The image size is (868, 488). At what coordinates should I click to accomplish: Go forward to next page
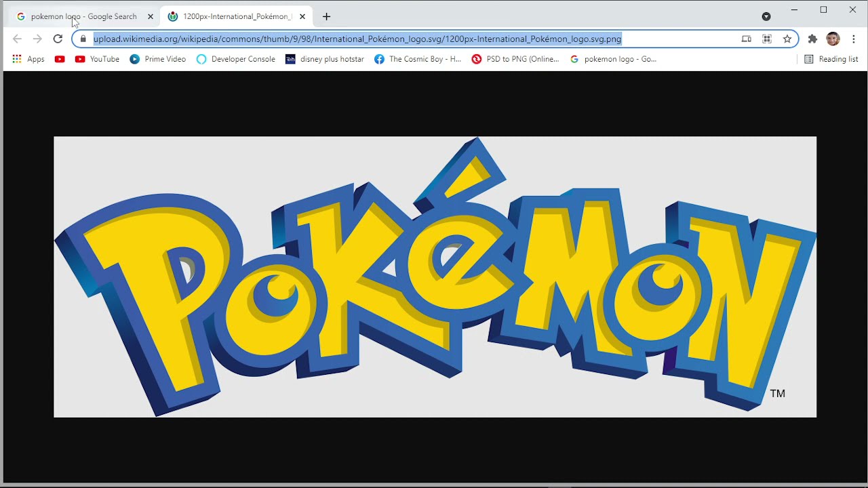(x=37, y=39)
